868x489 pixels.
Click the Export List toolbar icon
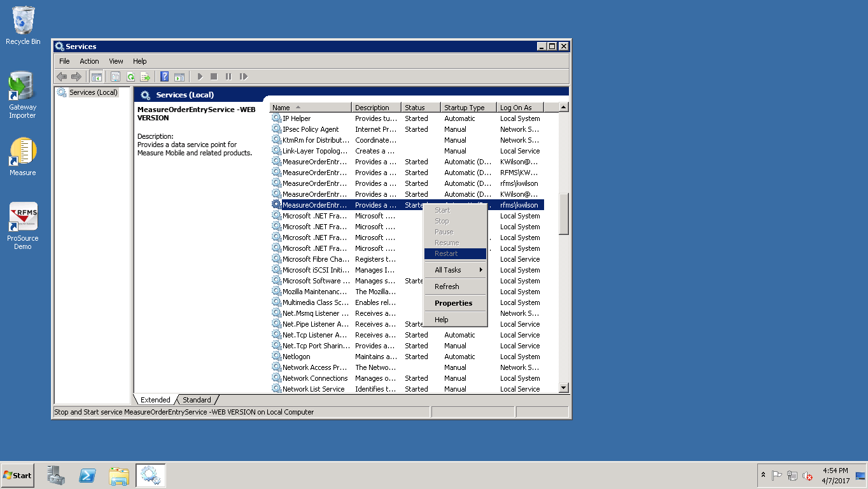tap(145, 76)
